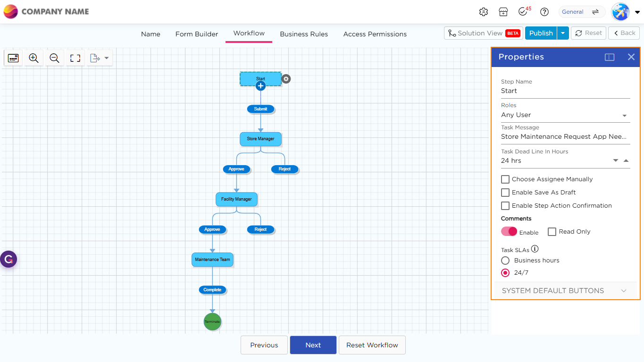Check Enable Save As Draft
644x362 pixels.
(x=505, y=193)
